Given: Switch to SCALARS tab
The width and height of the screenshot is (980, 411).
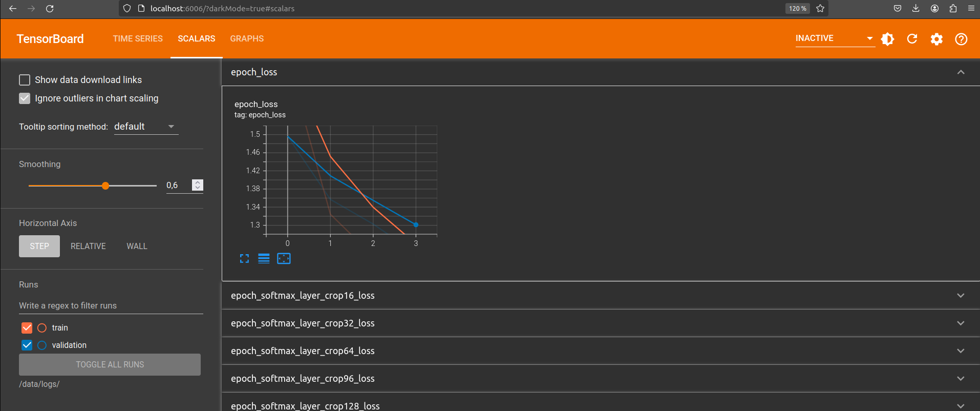Looking at the screenshot, I should point(197,39).
